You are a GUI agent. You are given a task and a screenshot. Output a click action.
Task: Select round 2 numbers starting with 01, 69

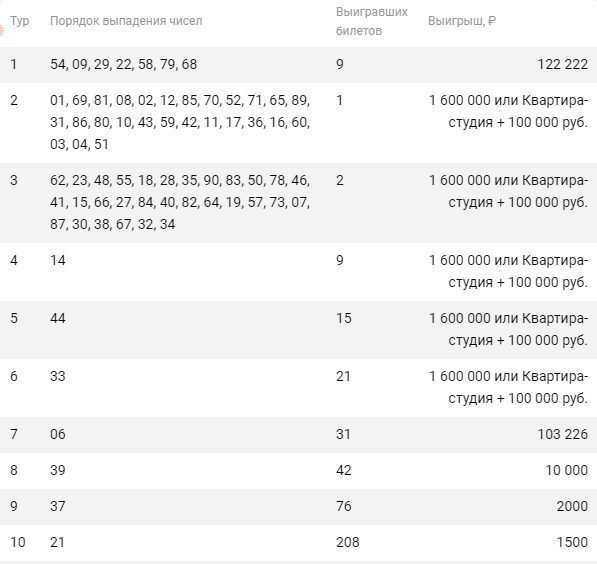[x=180, y=122]
